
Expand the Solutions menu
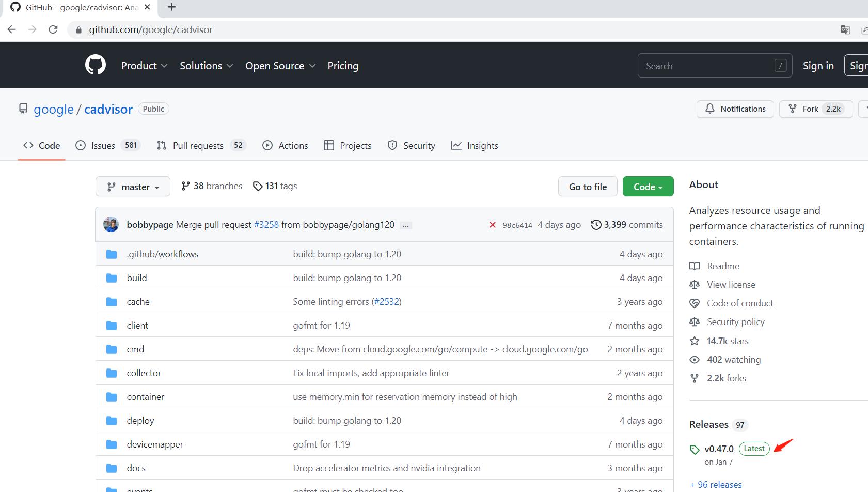[207, 66]
